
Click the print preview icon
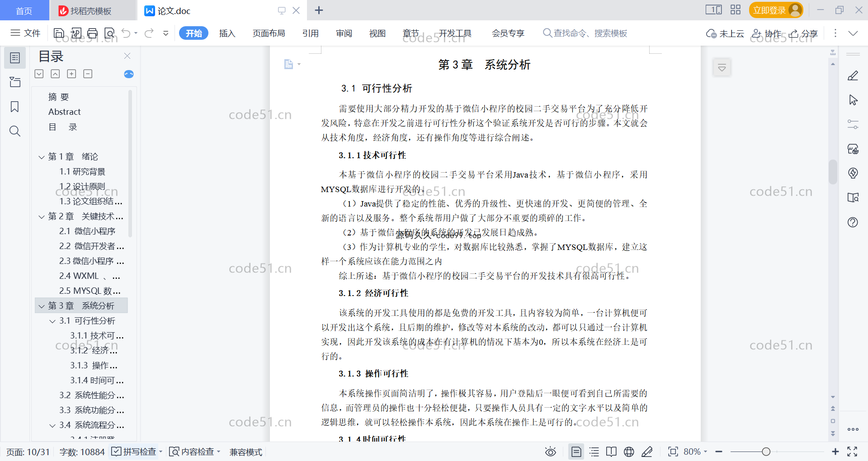click(x=109, y=33)
